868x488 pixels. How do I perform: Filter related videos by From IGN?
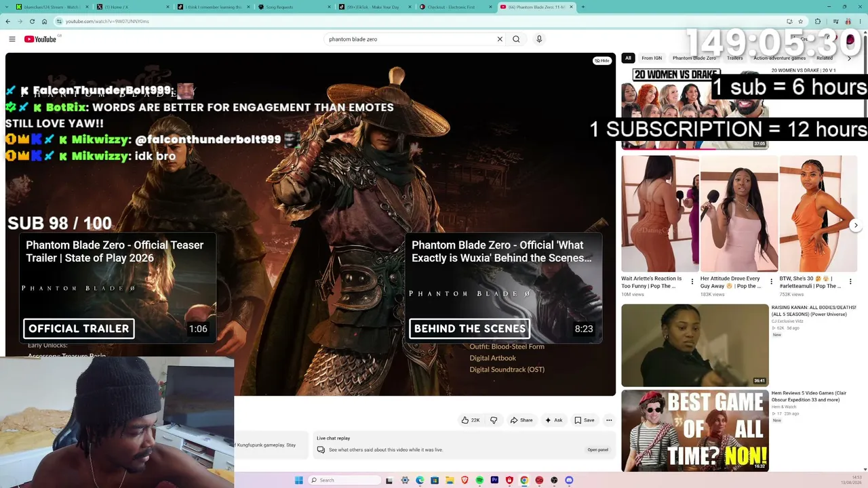click(x=652, y=58)
